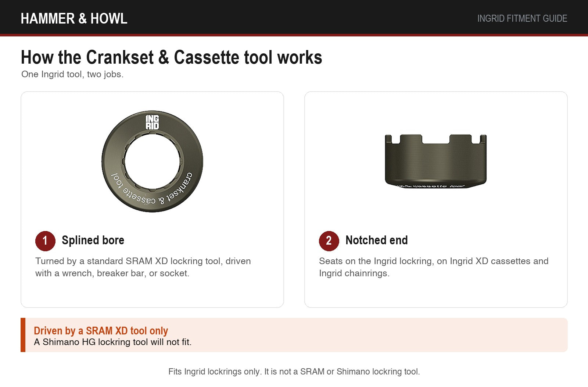
Task: Click the page title about Crankset & Cassette tool
Action: click(172, 57)
